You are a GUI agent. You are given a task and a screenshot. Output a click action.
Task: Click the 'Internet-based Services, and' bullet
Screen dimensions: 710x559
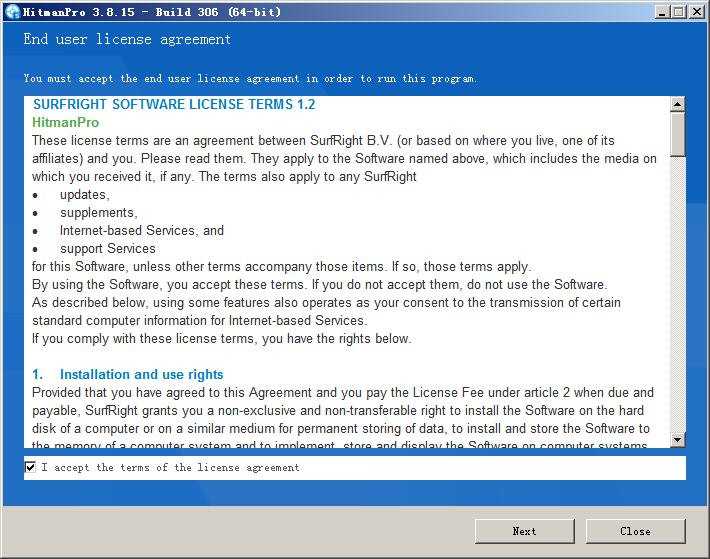[x=142, y=231]
